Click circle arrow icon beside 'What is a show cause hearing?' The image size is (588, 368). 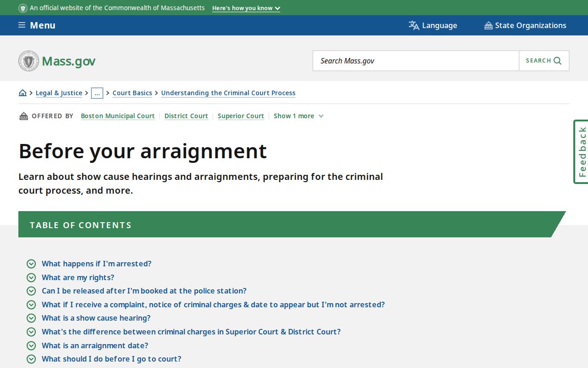click(31, 318)
